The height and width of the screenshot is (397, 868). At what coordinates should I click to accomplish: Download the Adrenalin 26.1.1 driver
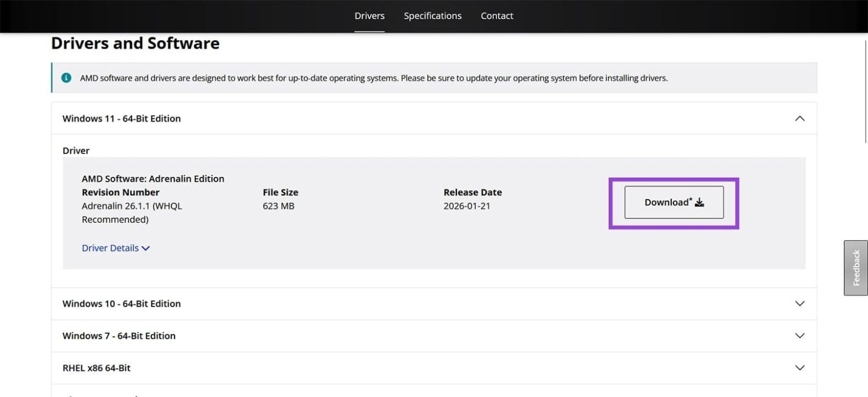(673, 202)
